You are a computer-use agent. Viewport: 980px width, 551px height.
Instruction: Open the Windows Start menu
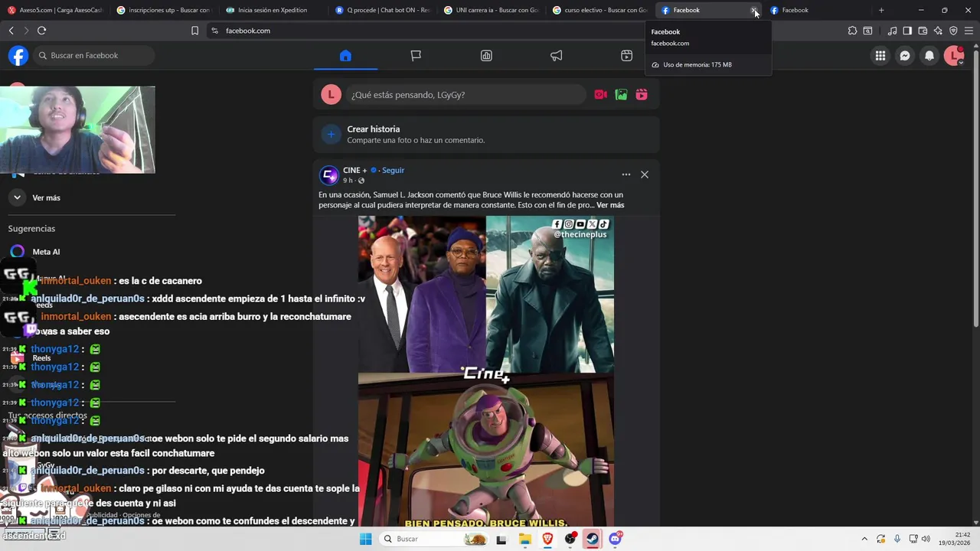point(366,539)
